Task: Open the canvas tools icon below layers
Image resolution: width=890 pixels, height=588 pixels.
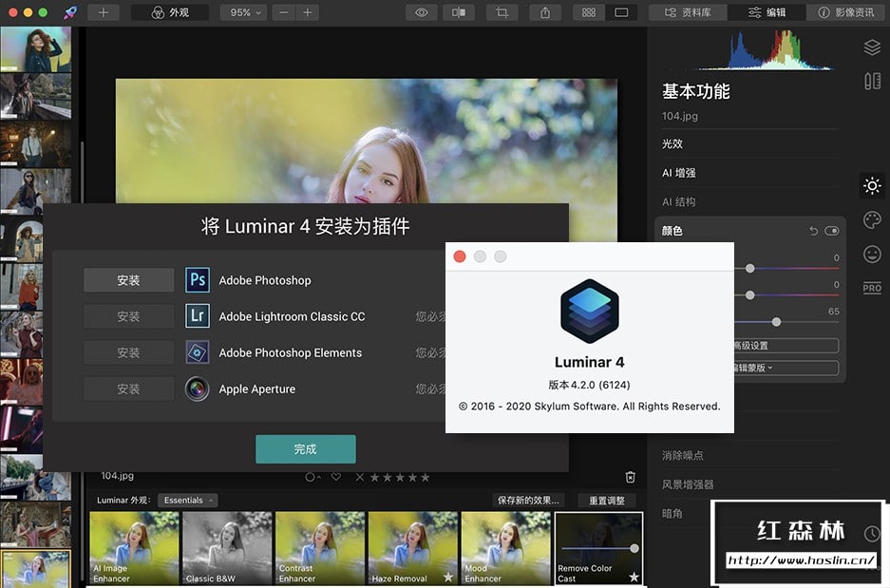Action: [872, 81]
